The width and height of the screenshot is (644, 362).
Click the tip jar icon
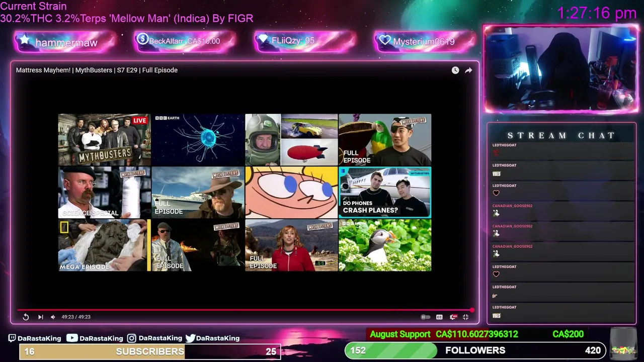coord(623,344)
